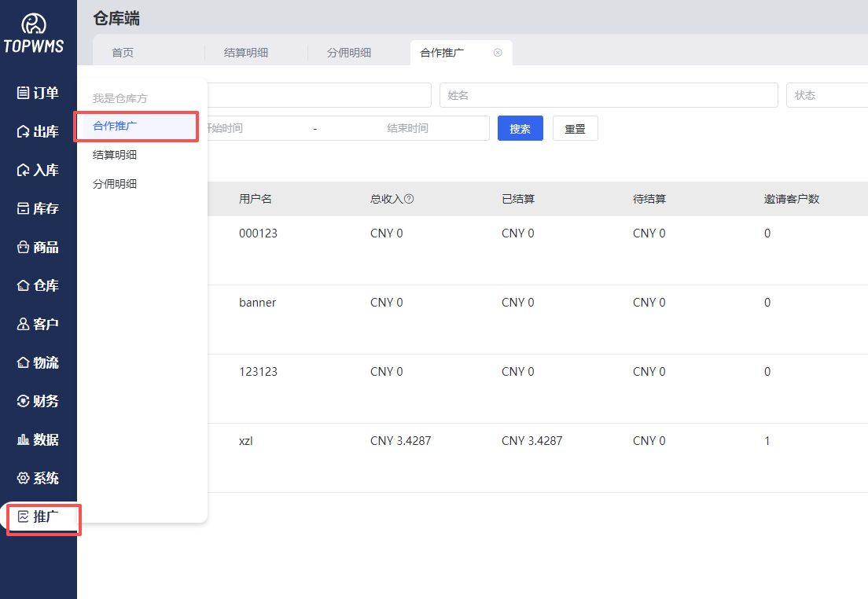Open the 订单 orders sidebar icon
868x599 pixels.
[x=23, y=93]
